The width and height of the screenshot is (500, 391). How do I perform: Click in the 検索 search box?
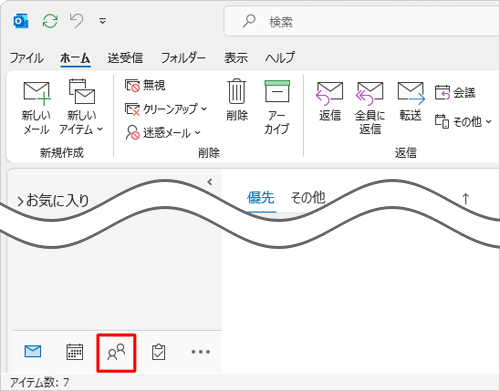point(362,22)
